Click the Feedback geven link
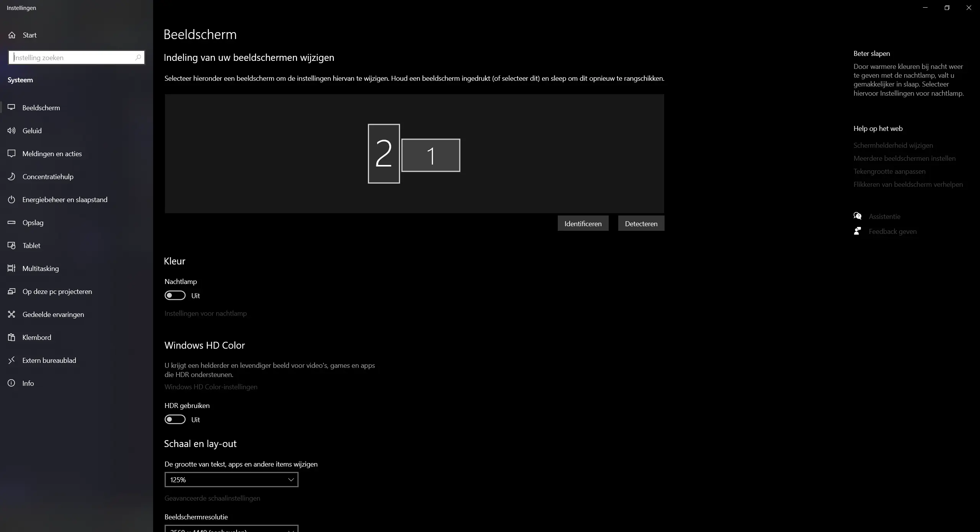This screenshot has width=980, height=532. pyautogui.click(x=893, y=232)
